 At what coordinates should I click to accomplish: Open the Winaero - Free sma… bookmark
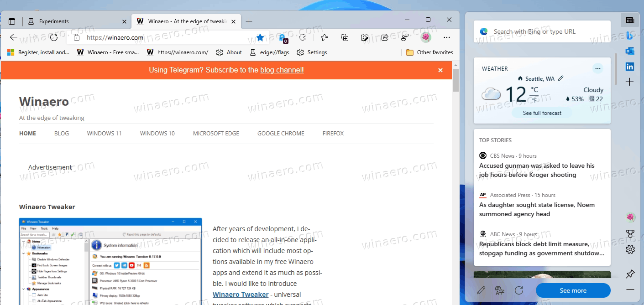point(108,52)
